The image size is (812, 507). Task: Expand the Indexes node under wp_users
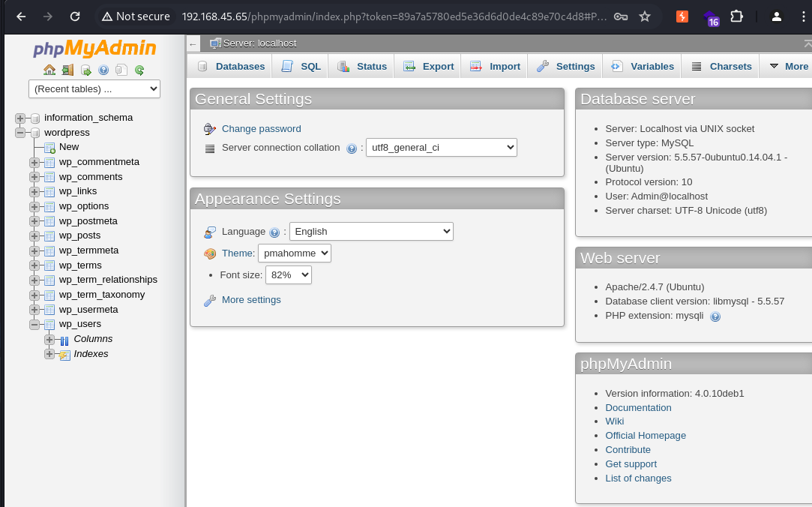(x=49, y=354)
